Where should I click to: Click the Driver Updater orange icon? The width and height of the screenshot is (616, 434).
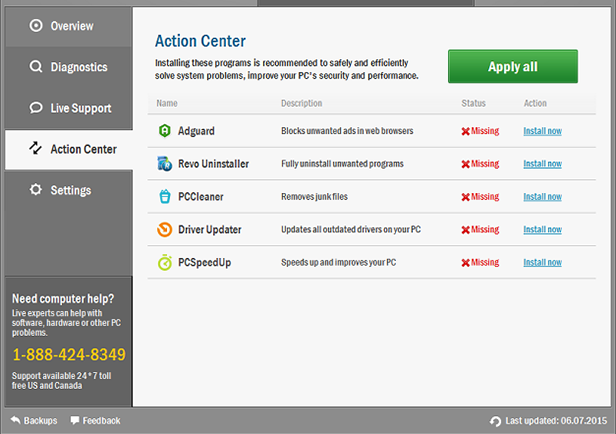(165, 229)
